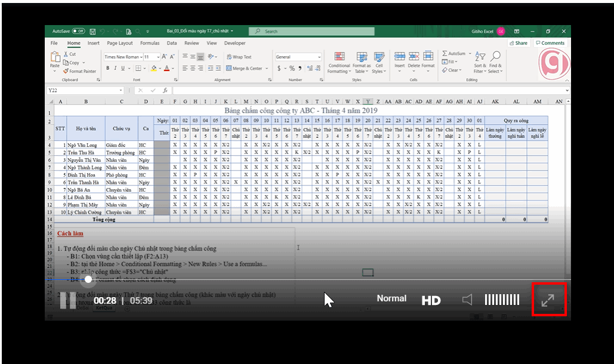Mute the video with the speaker icon

tap(467, 300)
